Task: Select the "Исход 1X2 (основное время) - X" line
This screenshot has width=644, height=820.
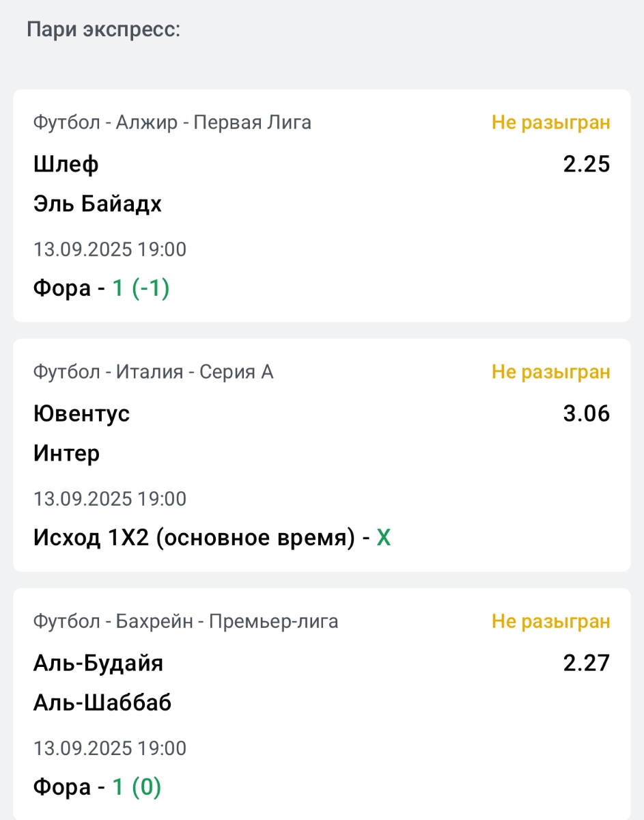Action: click(x=212, y=538)
